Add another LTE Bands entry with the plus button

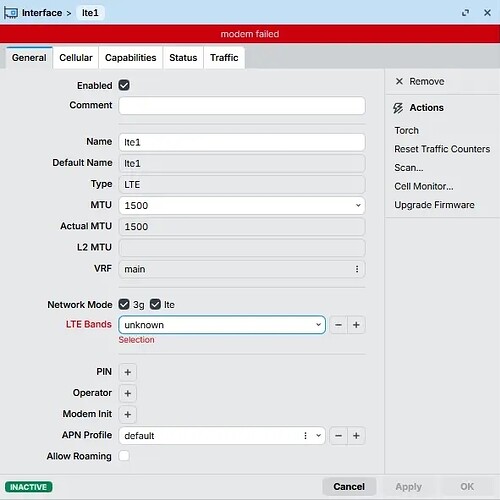coord(356,325)
